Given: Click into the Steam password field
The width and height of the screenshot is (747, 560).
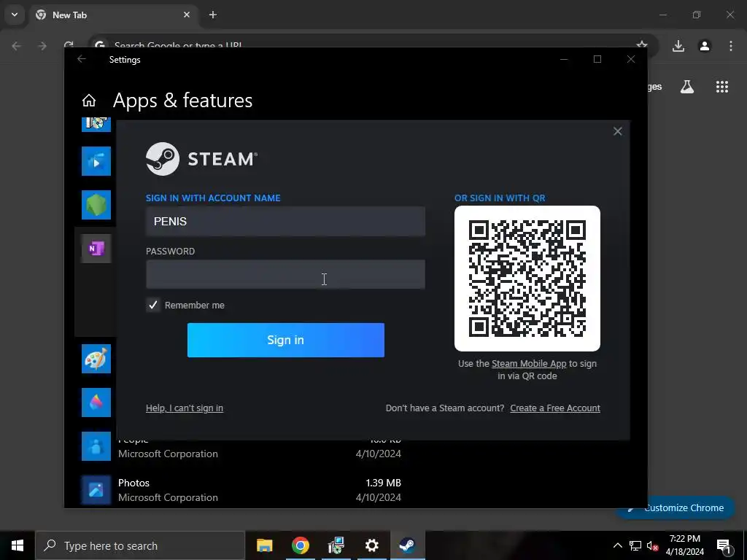Looking at the screenshot, I should point(285,274).
